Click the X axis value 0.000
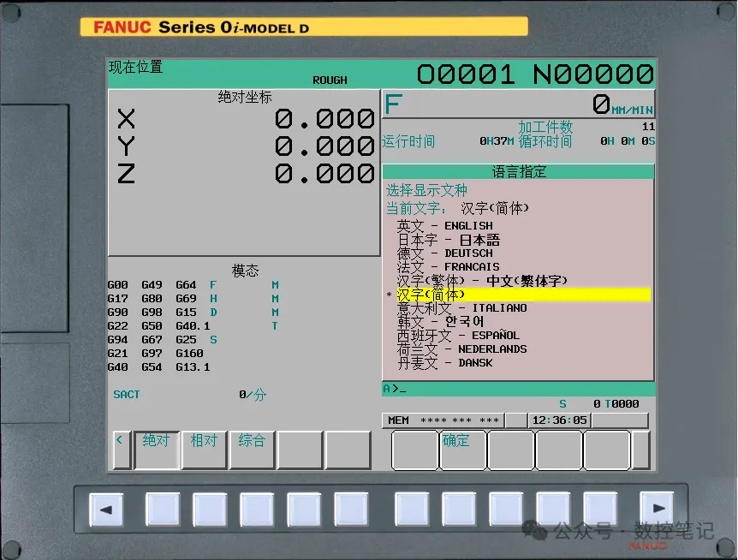The image size is (738, 560). click(x=324, y=119)
